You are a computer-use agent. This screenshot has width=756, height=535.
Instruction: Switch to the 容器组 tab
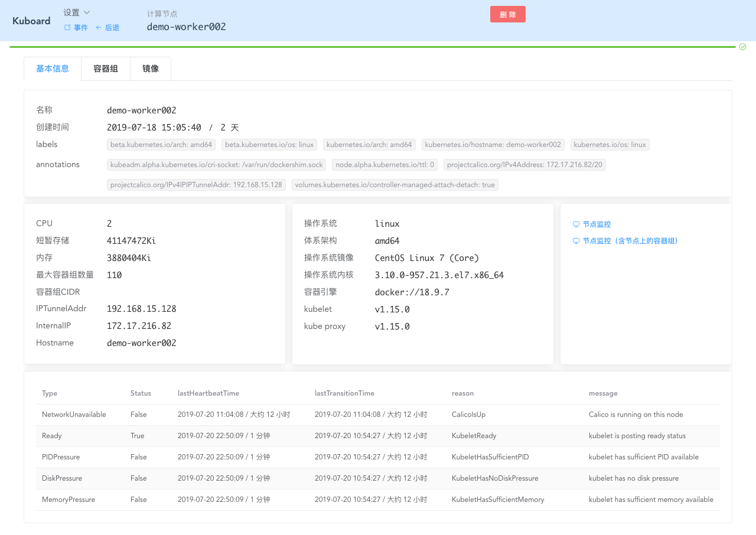click(x=106, y=68)
